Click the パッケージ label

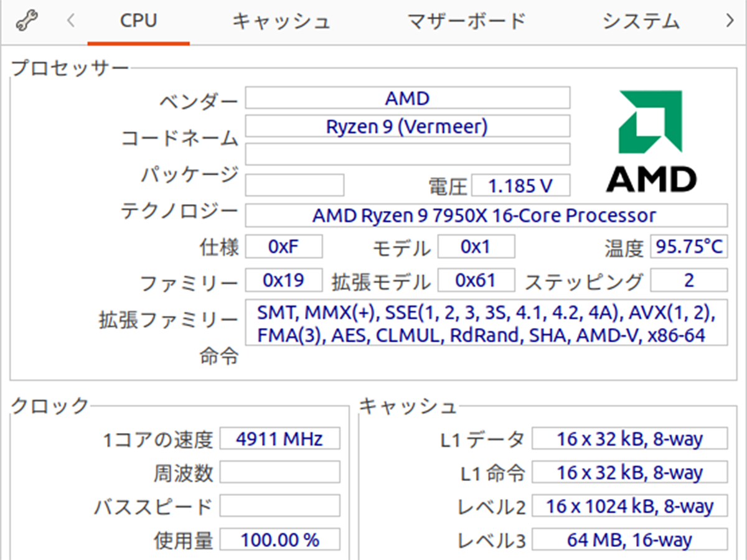coord(189,174)
